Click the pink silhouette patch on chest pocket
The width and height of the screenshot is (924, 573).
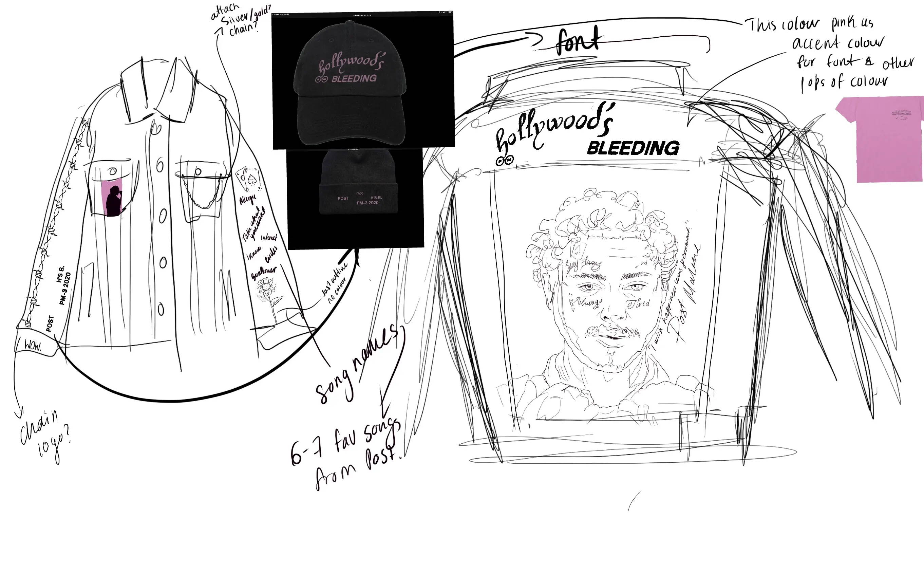pos(112,197)
